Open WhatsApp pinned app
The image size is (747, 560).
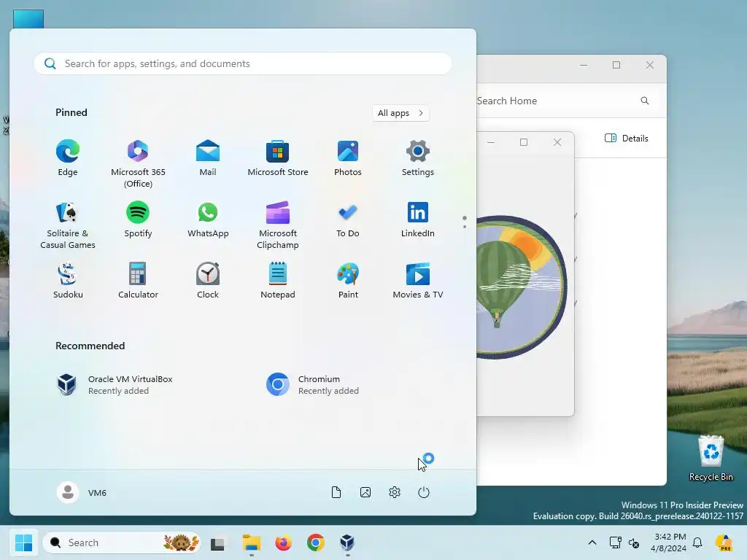[x=208, y=220]
